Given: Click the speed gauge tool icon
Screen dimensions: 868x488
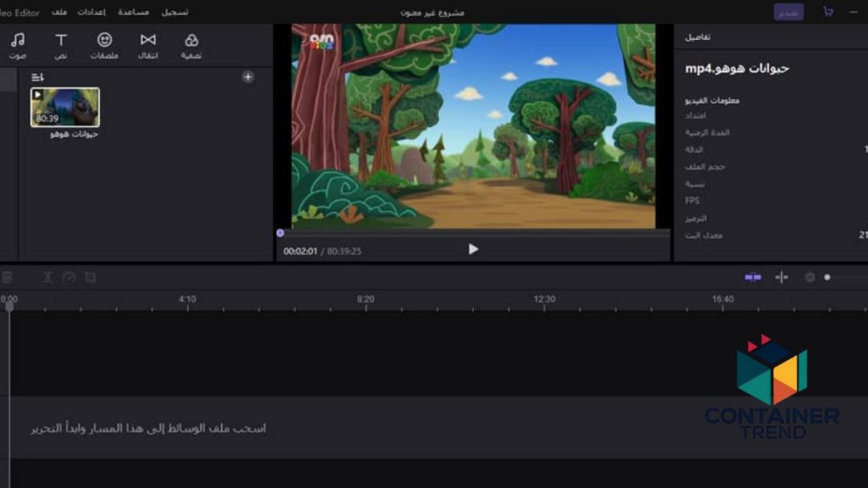Looking at the screenshot, I should 70,277.
